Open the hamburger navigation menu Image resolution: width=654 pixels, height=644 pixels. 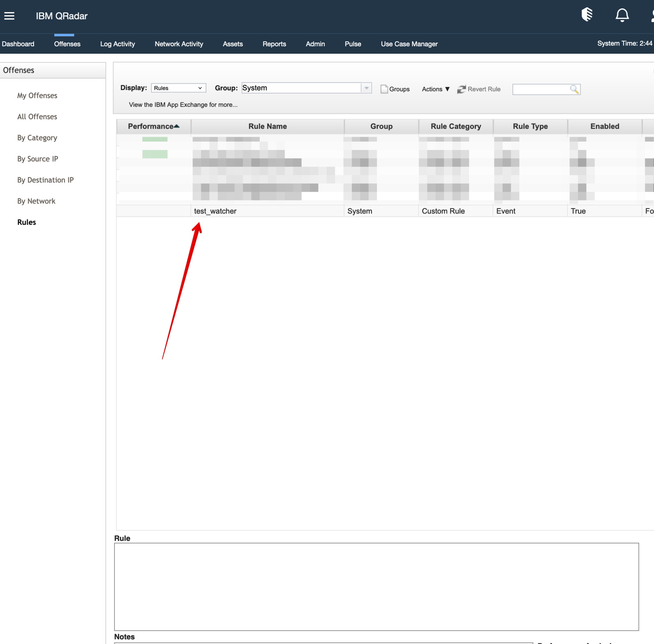point(9,16)
